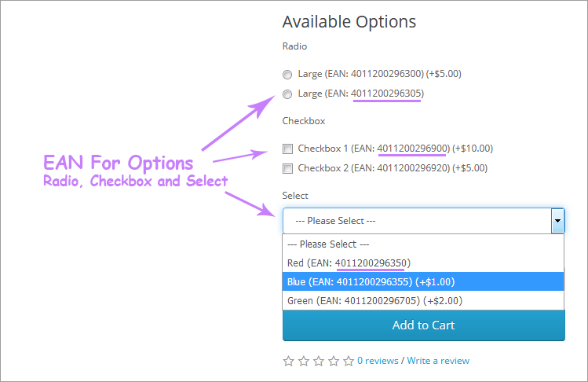Click the Select dropdown arrow button
The image size is (588, 382).
(557, 221)
